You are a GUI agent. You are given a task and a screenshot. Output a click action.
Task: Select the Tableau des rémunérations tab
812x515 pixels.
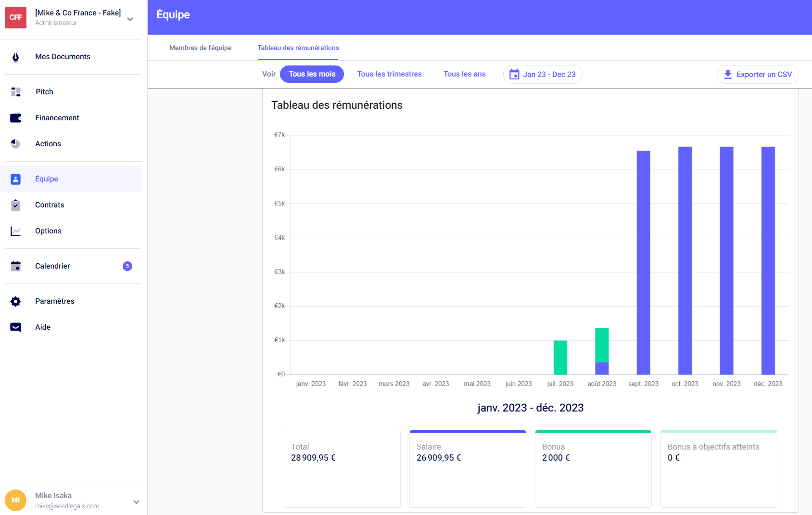[x=298, y=48]
